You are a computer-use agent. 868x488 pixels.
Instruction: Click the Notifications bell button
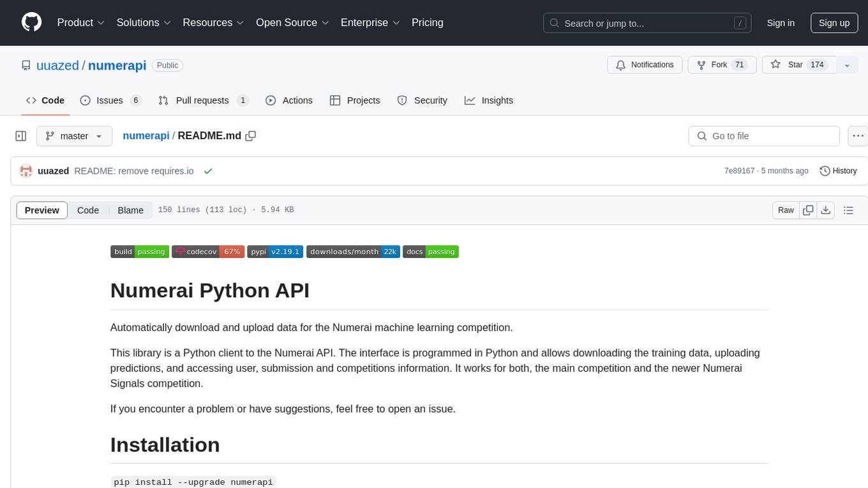click(645, 65)
